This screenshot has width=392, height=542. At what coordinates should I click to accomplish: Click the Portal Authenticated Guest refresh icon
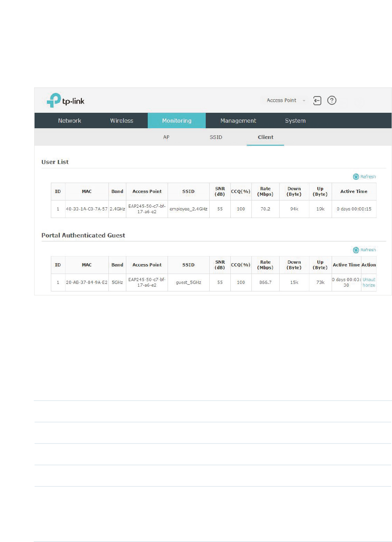point(356,250)
